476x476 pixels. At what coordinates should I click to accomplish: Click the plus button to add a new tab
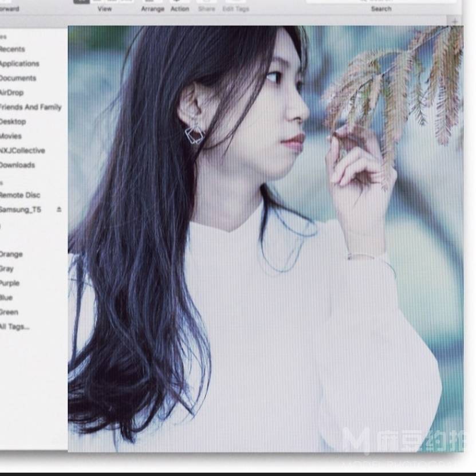(x=455, y=21)
